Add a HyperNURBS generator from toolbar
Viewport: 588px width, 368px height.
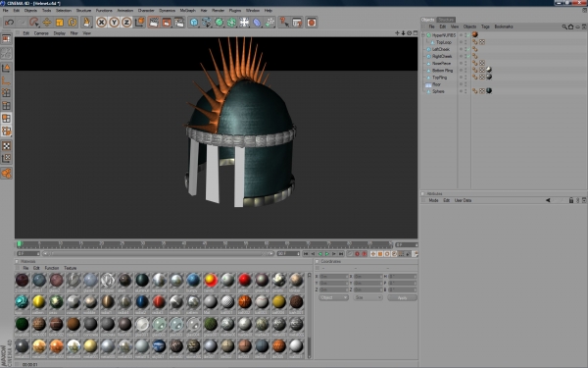[219, 23]
